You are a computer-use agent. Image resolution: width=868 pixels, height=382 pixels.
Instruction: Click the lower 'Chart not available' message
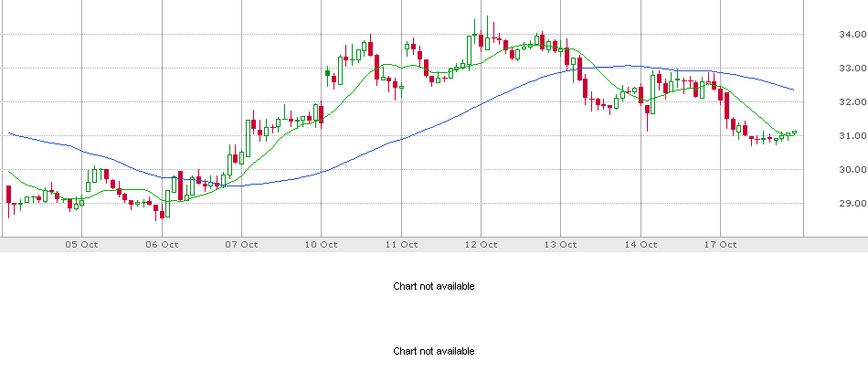(434, 351)
